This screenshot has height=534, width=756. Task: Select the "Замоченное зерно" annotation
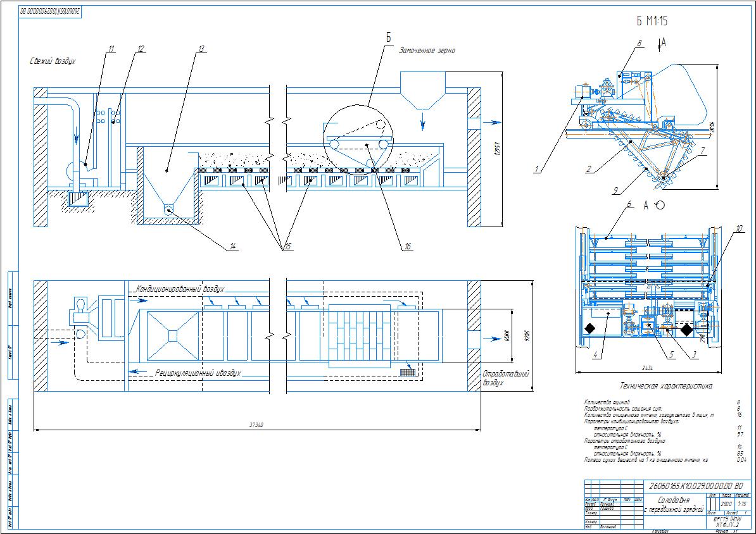(427, 50)
